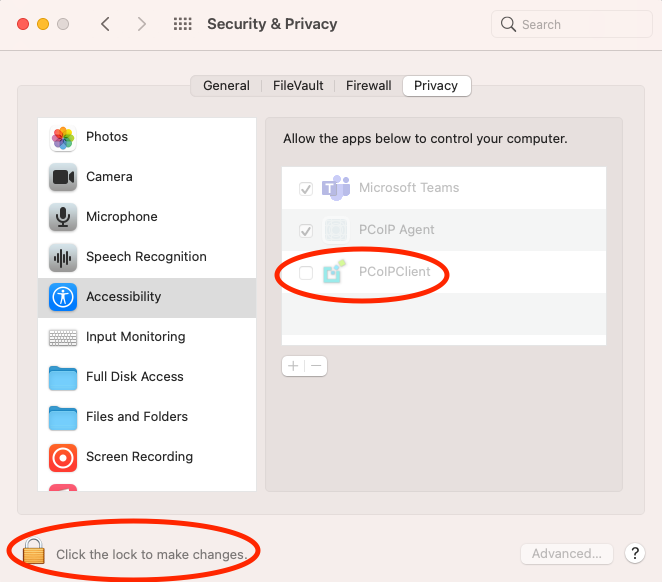Focus the Search field
662x582 pixels.
pyautogui.click(x=572, y=24)
